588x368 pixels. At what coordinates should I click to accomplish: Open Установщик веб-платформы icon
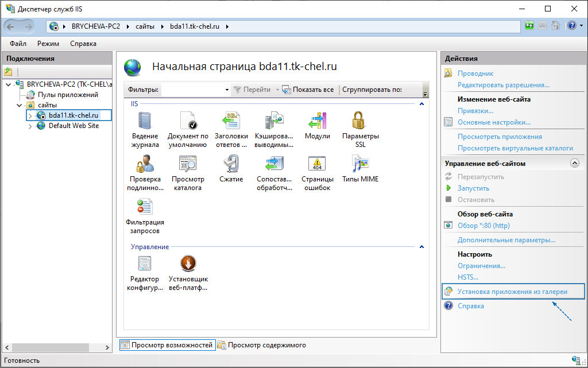click(x=188, y=273)
